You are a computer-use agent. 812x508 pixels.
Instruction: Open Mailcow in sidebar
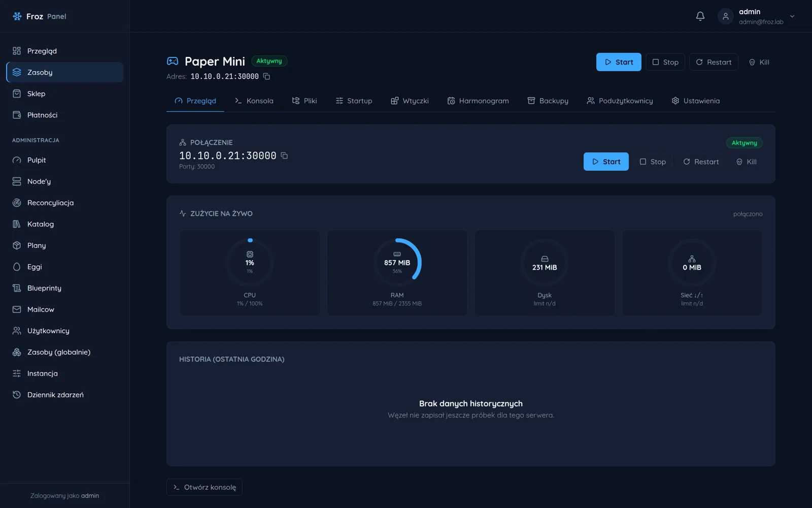point(65,309)
